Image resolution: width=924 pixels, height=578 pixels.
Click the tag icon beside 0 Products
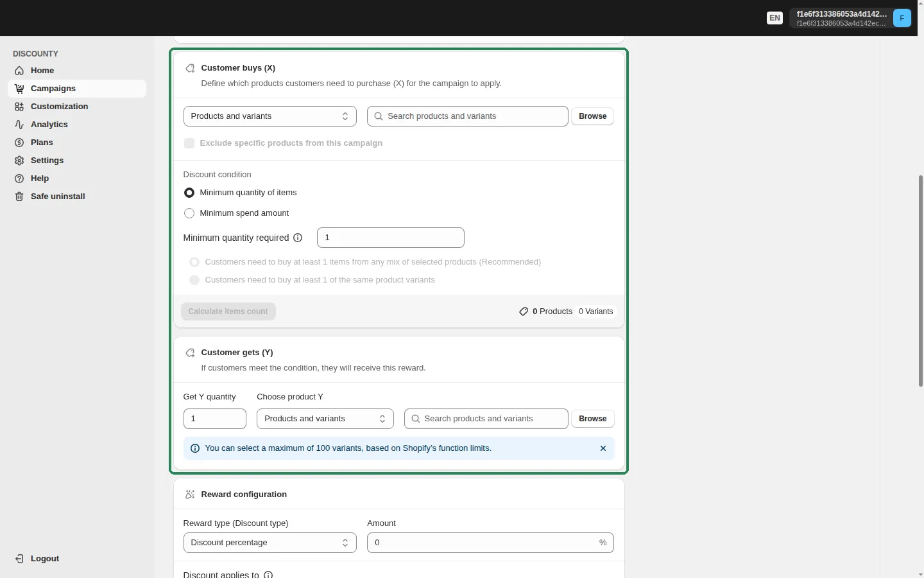524,311
